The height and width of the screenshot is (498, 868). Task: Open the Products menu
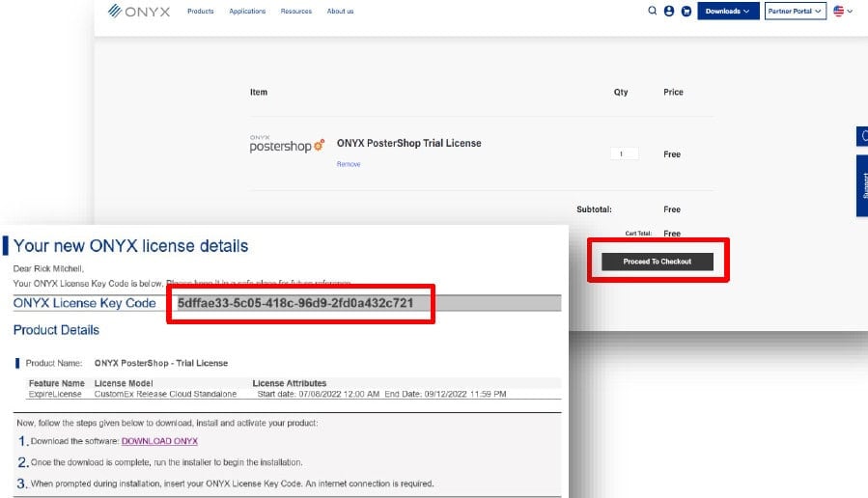click(201, 12)
